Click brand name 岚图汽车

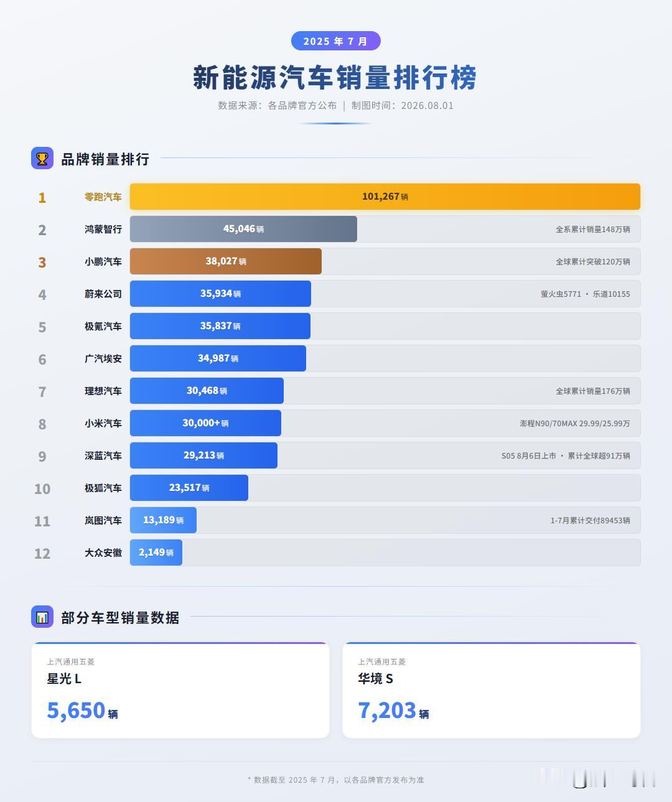pyautogui.click(x=103, y=520)
